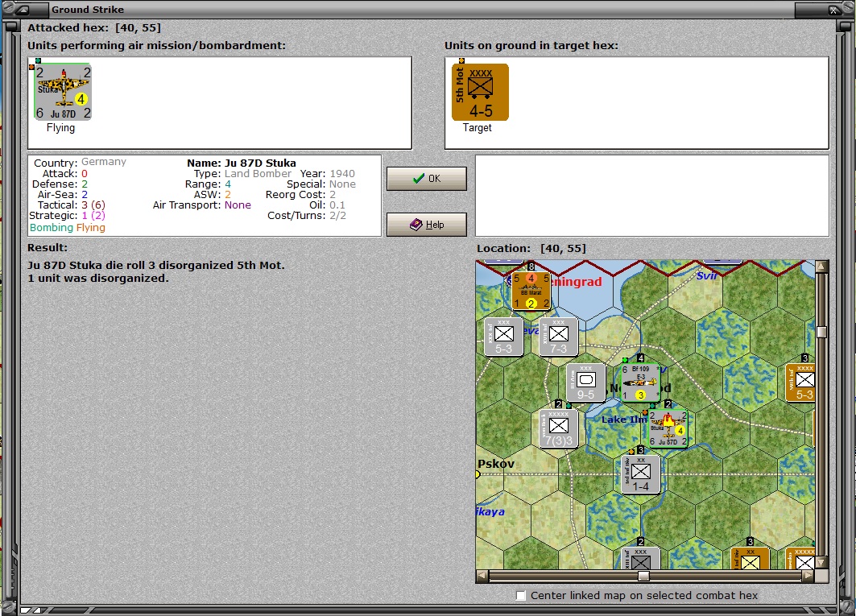
Task: Close the Ground Strike window
Action: pos(833,10)
